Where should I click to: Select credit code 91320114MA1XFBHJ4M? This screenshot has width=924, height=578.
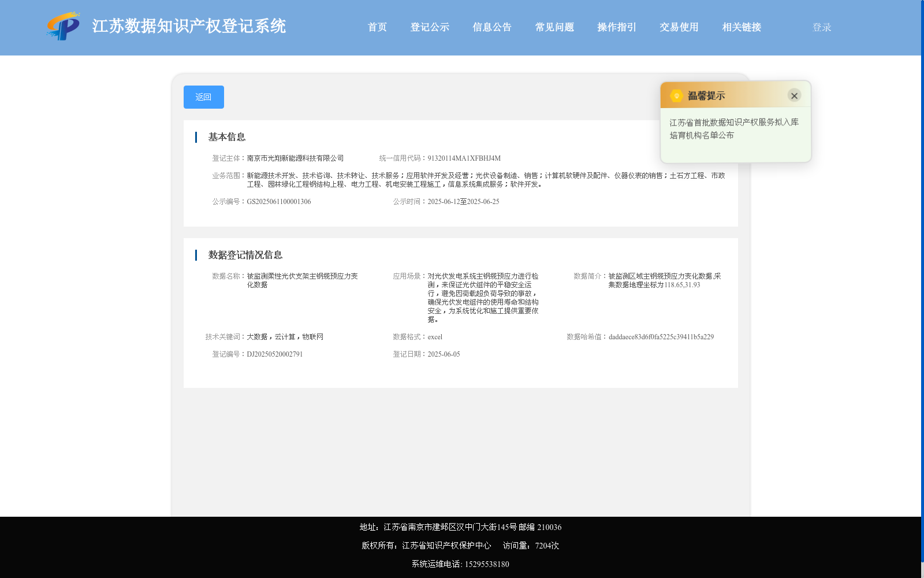[464, 158]
